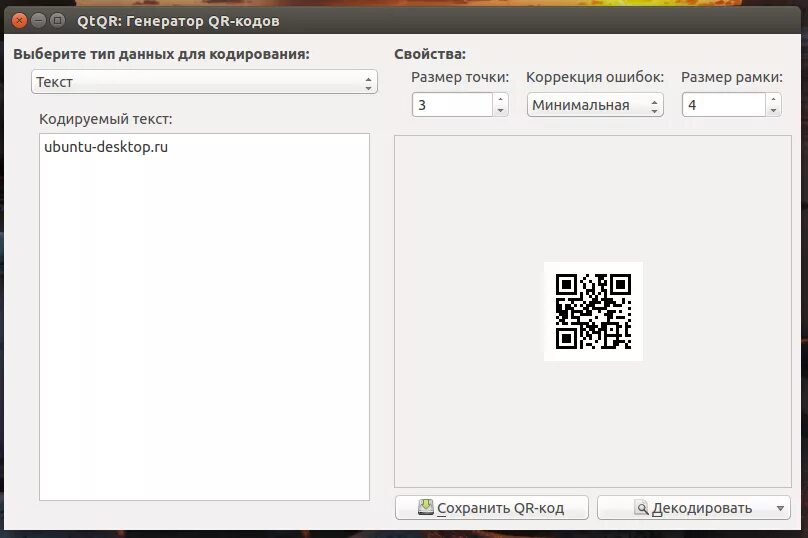This screenshot has height=538, width=808.
Task: Click the Размер рамки label
Action: pos(732,77)
